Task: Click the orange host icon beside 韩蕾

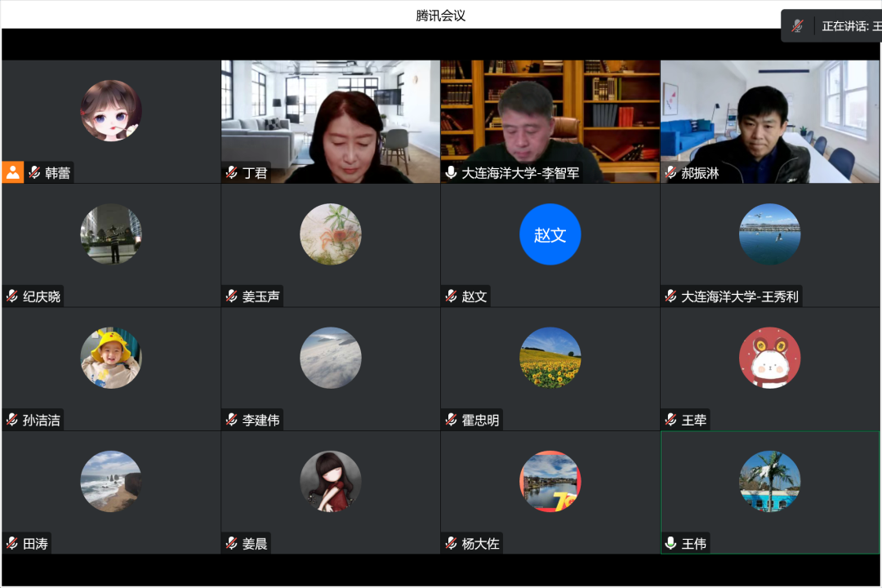Action: tap(13, 172)
